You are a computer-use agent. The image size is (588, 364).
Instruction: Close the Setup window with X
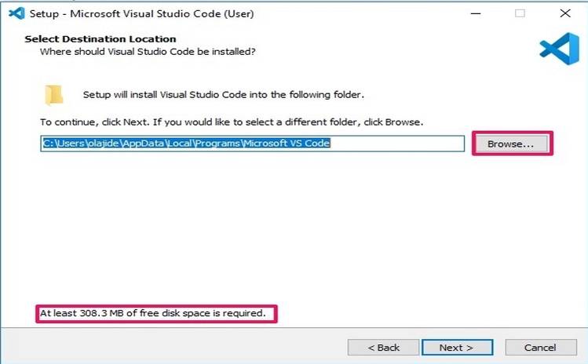pyautogui.click(x=565, y=13)
